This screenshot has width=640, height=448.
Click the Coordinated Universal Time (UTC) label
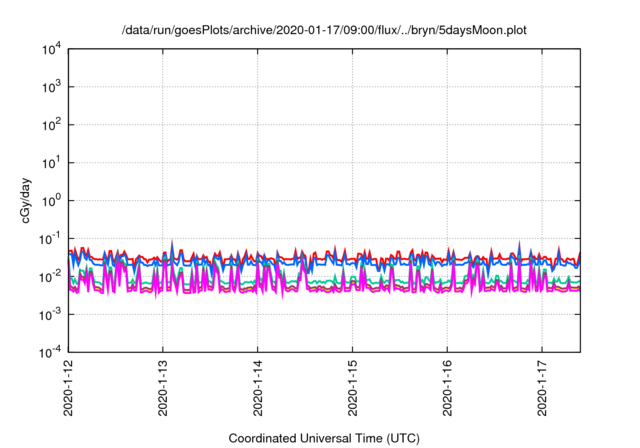[x=324, y=438]
